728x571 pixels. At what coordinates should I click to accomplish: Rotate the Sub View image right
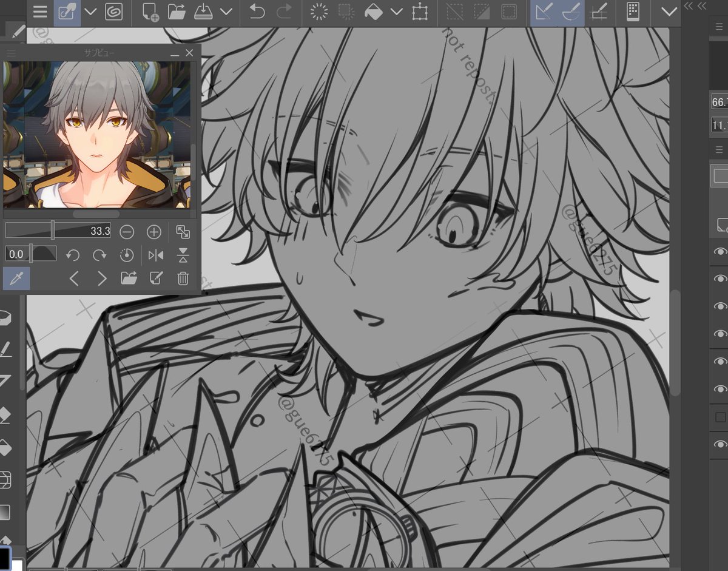(x=99, y=255)
